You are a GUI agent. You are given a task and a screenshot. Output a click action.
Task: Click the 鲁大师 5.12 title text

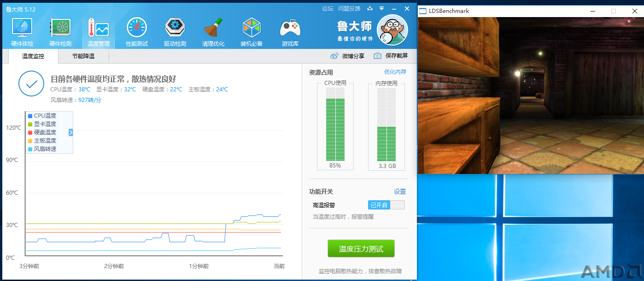[x=21, y=9]
